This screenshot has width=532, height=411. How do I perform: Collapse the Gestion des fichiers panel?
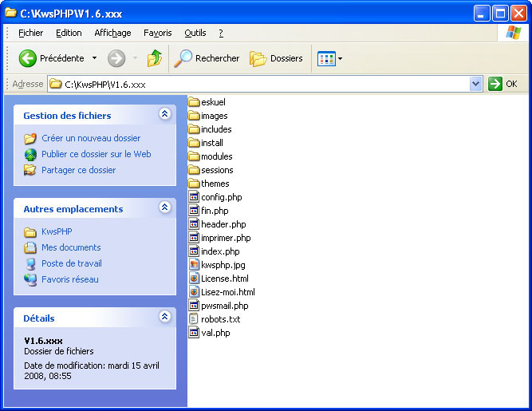165,114
